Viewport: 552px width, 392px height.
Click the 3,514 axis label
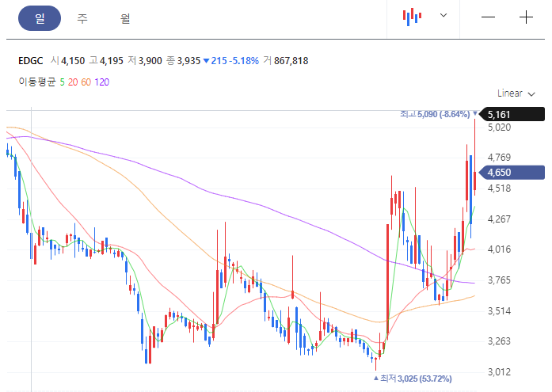click(x=499, y=310)
